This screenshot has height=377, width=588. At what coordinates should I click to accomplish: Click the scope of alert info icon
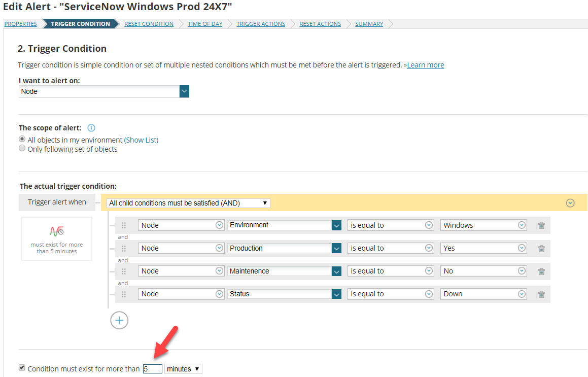(91, 128)
